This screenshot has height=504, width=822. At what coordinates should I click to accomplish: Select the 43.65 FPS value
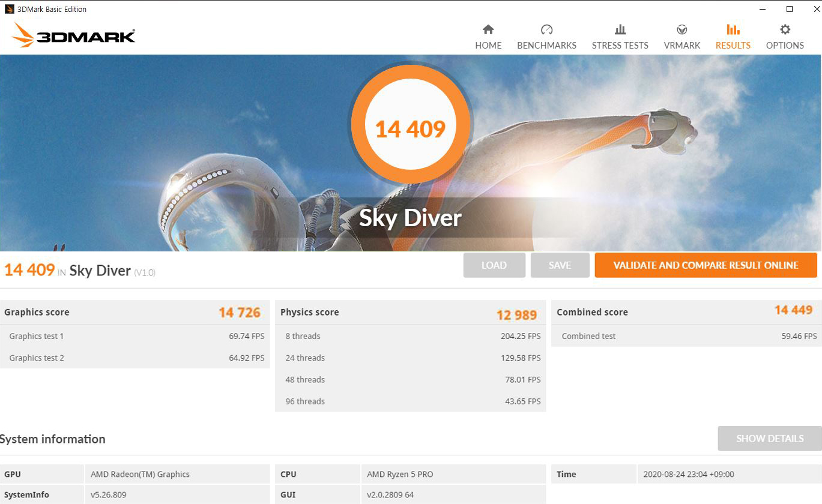[x=523, y=401]
